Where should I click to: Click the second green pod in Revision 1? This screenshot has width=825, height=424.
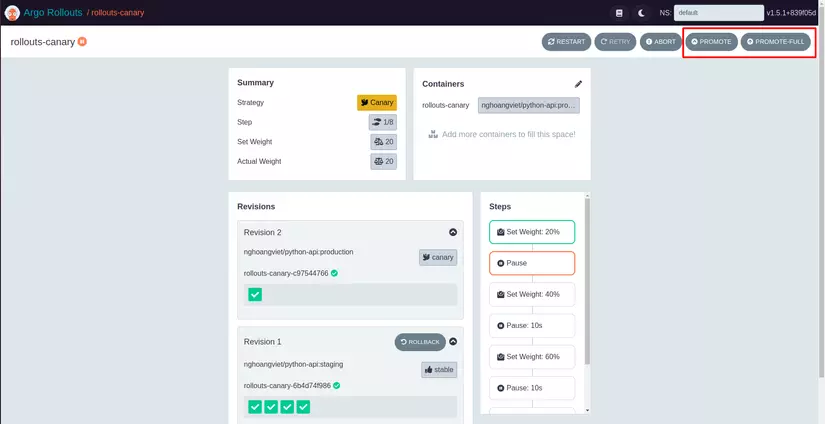[x=271, y=407]
